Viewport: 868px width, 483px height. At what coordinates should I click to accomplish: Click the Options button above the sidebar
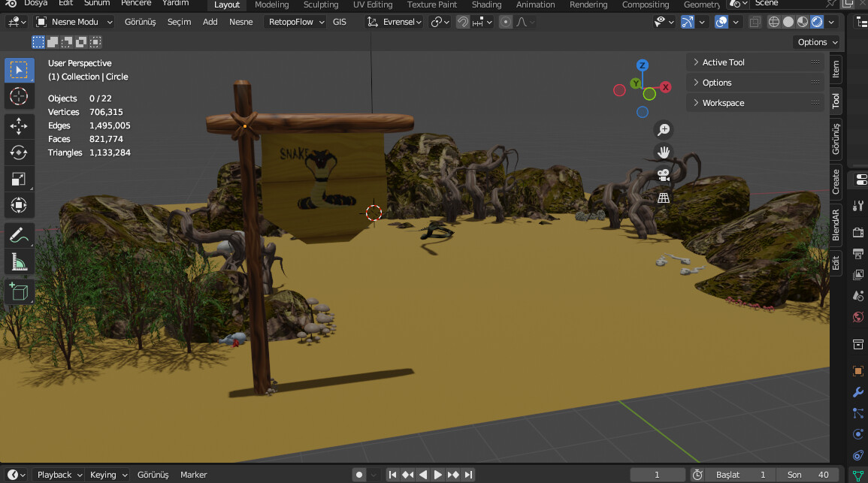pos(817,42)
